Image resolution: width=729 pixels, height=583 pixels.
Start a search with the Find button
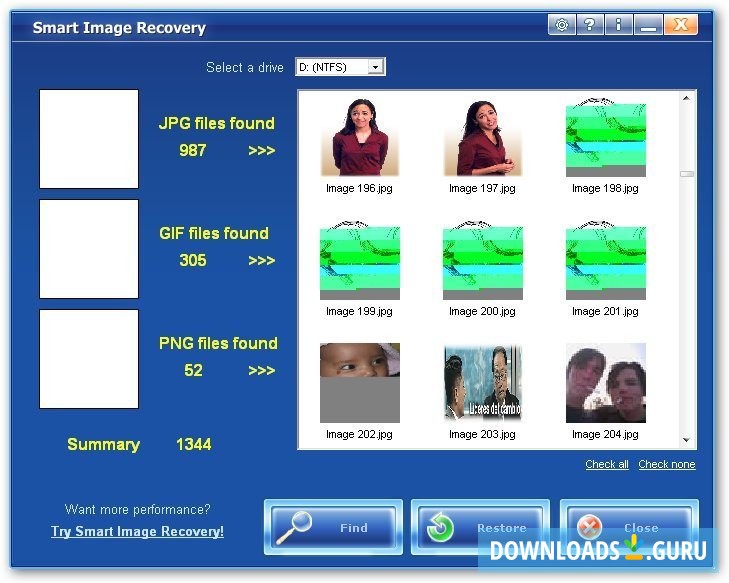(333, 527)
